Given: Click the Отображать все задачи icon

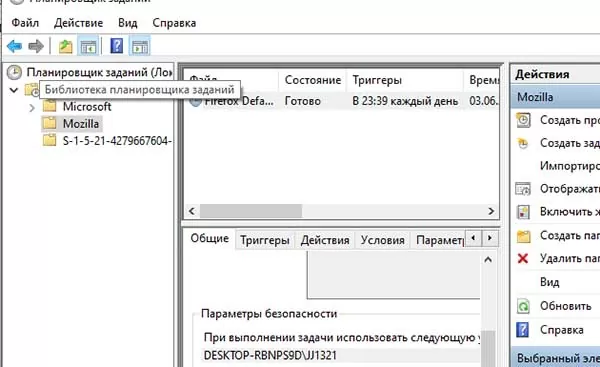Looking at the screenshot, I should click(x=523, y=189).
